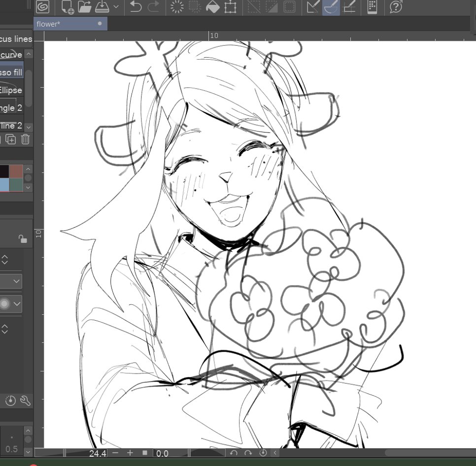Open sub tool detail wrench icon
The width and height of the screenshot is (476, 466).
pos(25,401)
